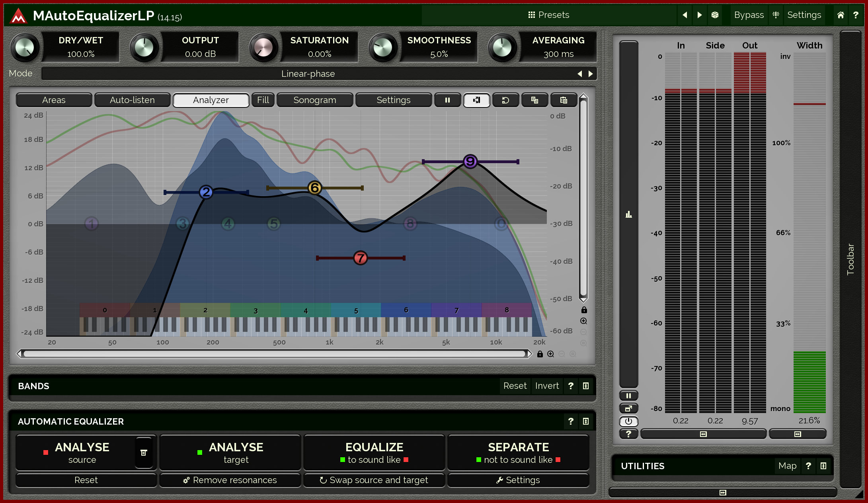Toggle the meter power button
The width and height of the screenshot is (868, 503).
coord(628,421)
